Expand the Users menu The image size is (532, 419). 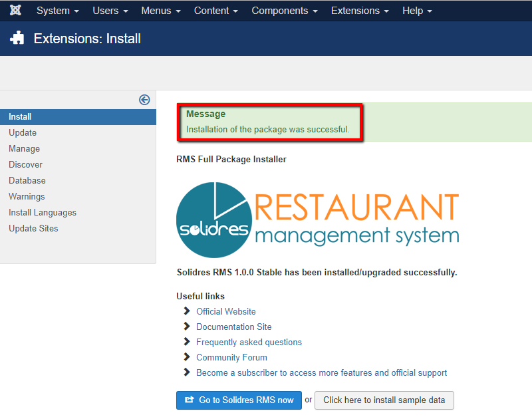point(110,11)
